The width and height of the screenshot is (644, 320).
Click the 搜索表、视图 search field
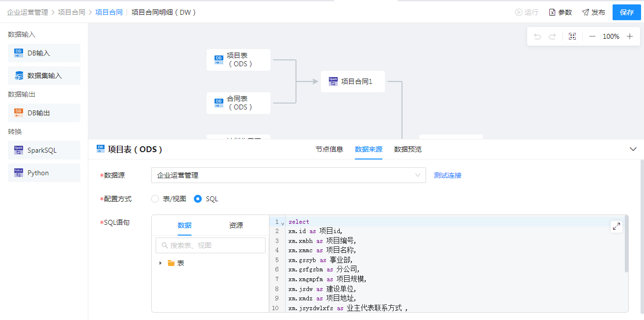pyautogui.click(x=211, y=245)
